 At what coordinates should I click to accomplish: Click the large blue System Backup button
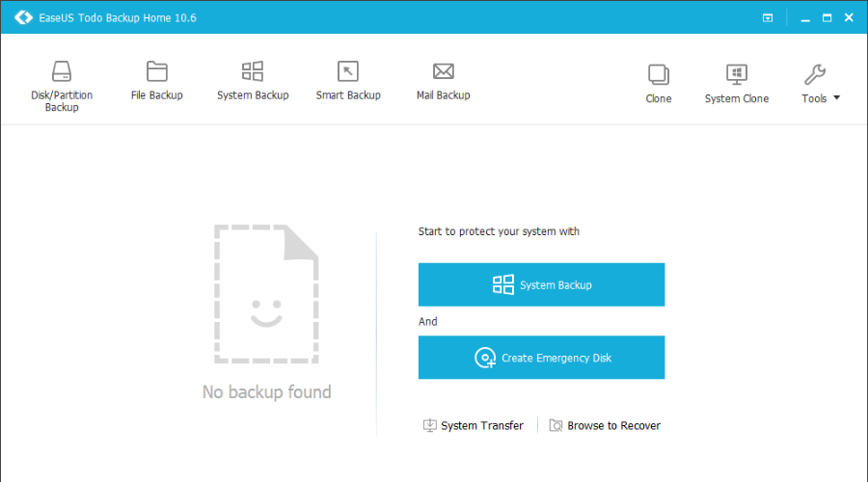541,284
